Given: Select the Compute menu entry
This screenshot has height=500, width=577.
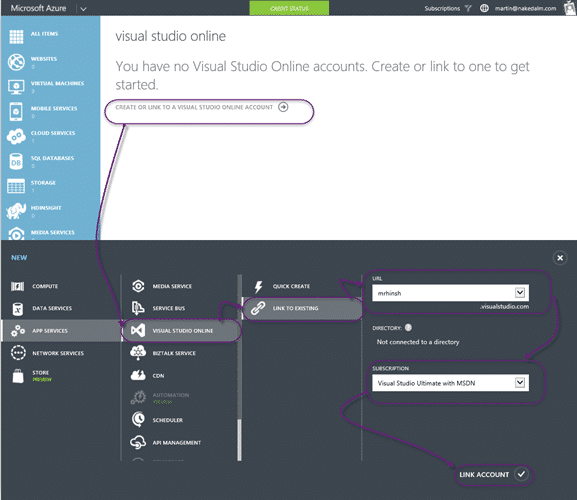Looking at the screenshot, I should point(61,286).
